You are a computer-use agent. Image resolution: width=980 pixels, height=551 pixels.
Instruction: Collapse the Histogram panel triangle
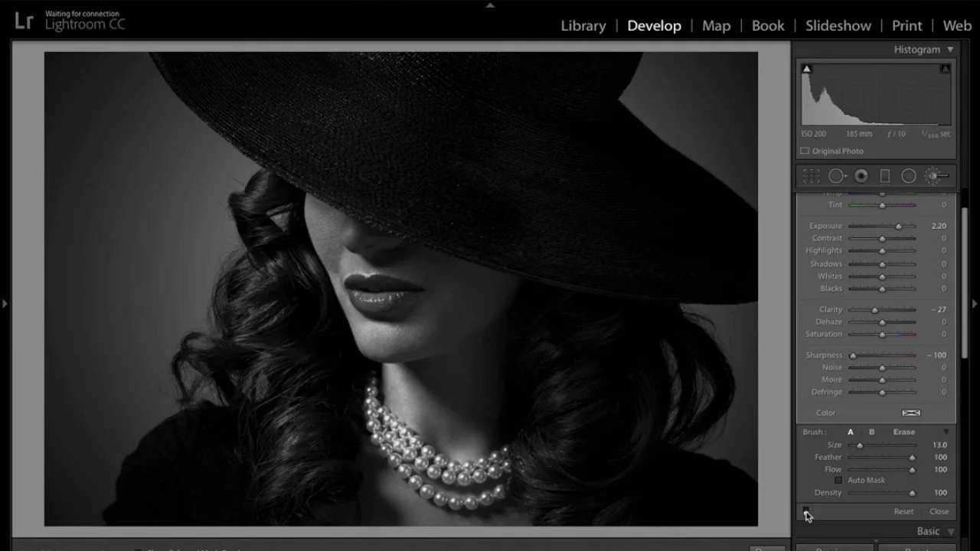(x=951, y=50)
